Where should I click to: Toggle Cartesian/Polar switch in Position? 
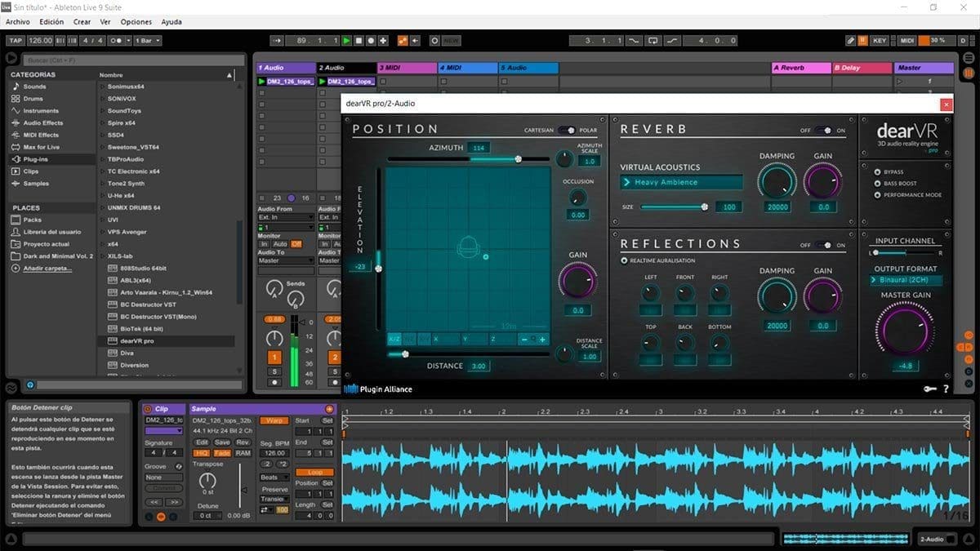(x=567, y=130)
